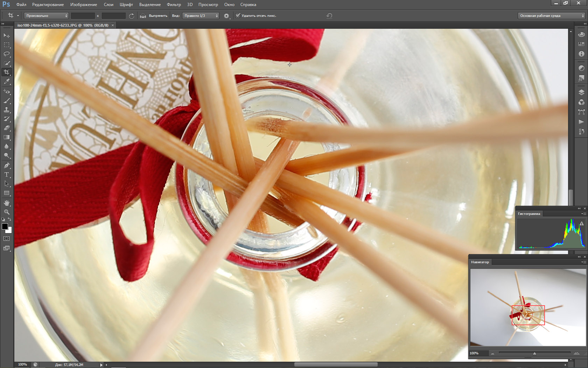Open the Произвольно aspect ratio dropdown
The width and height of the screenshot is (588, 368).
click(47, 16)
